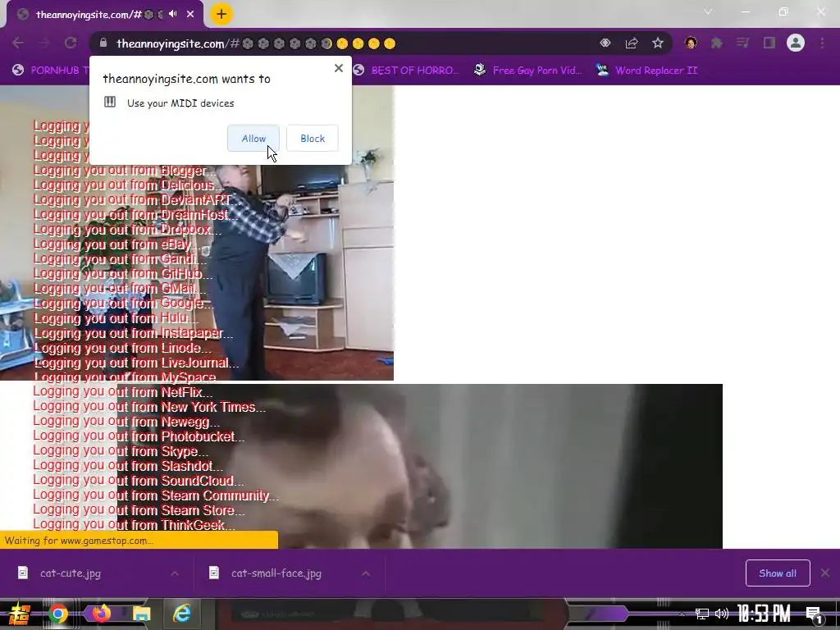Open BEST OF HORRO... bookmark

pos(407,71)
